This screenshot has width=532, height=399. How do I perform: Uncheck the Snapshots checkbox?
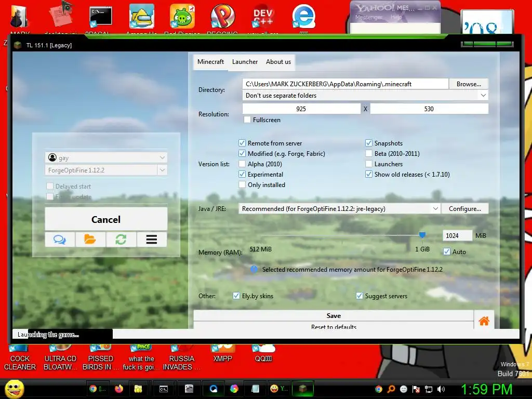(369, 143)
